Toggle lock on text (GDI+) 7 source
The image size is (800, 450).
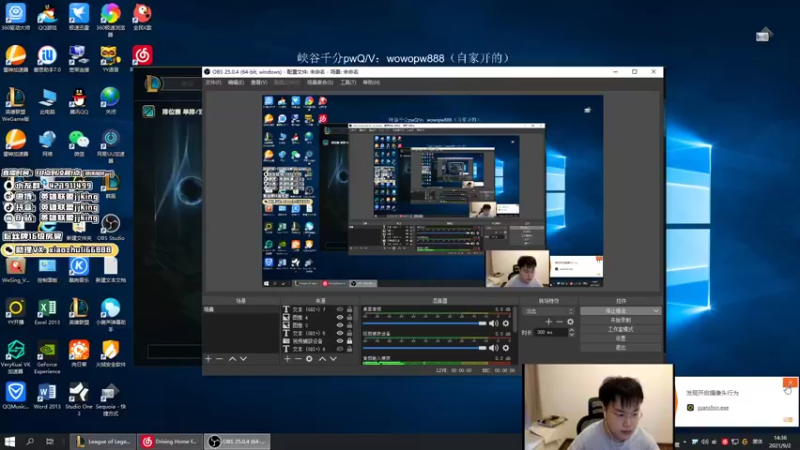click(349, 309)
